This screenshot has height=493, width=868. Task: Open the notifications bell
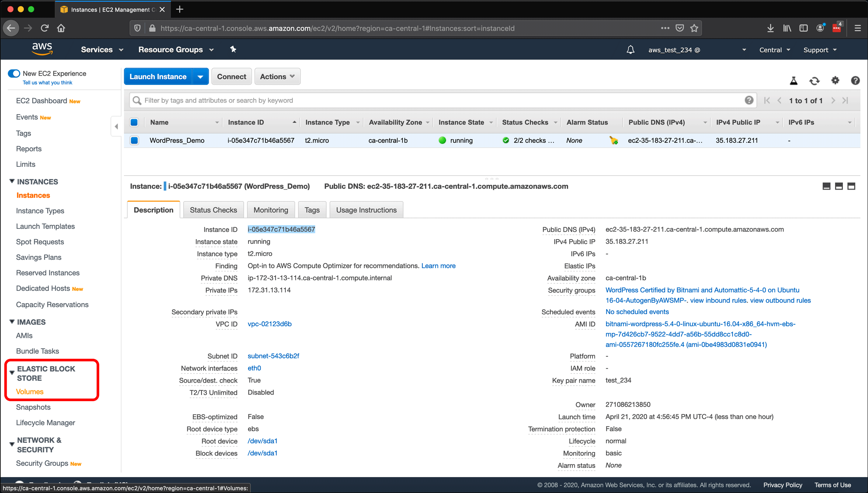click(x=631, y=50)
